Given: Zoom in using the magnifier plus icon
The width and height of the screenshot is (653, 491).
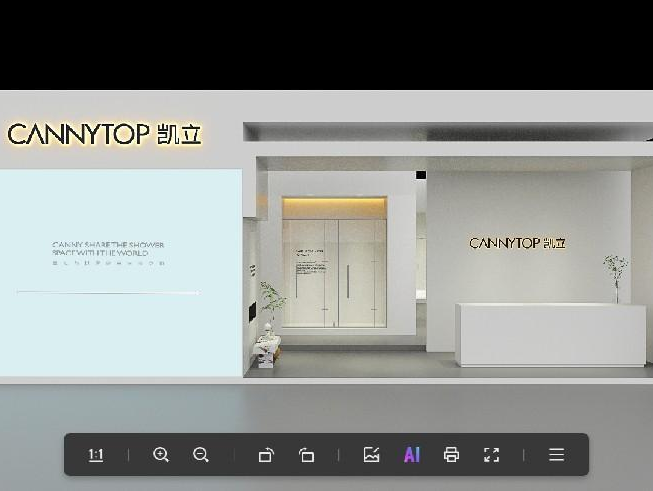Looking at the screenshot, I should coord(161,455).
